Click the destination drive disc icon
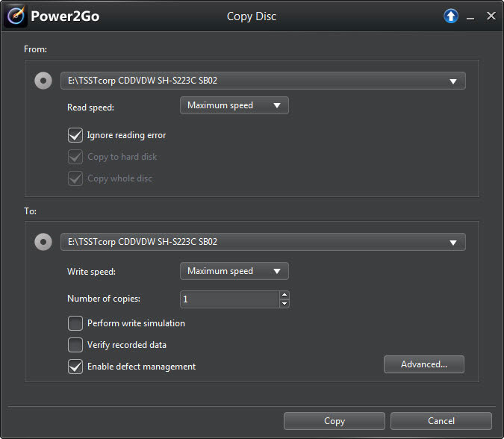 click(x=43, y=242)
